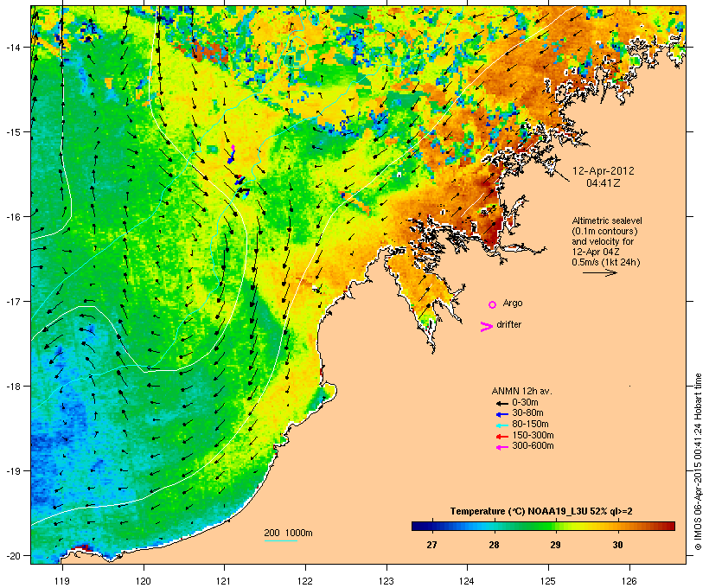Click the 122 longitude axis label

(305, 581)
